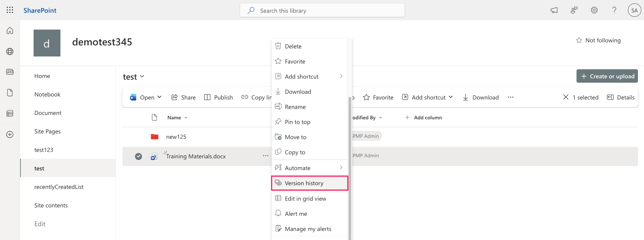Uncheck the Training Materials.docx selection circle

pos(138,156)
